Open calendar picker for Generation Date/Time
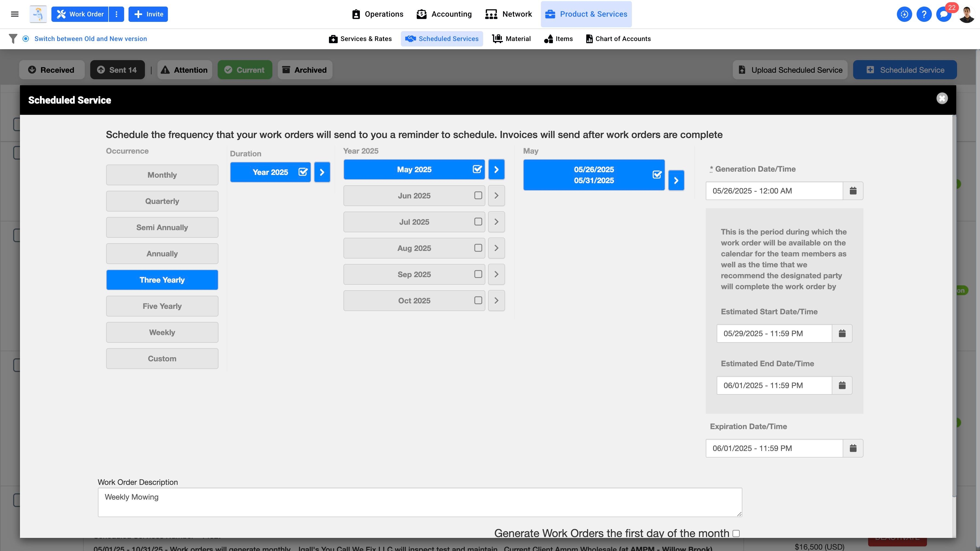Image resolution: width=980 pixels, height=551 pixels. pos(853,190)
